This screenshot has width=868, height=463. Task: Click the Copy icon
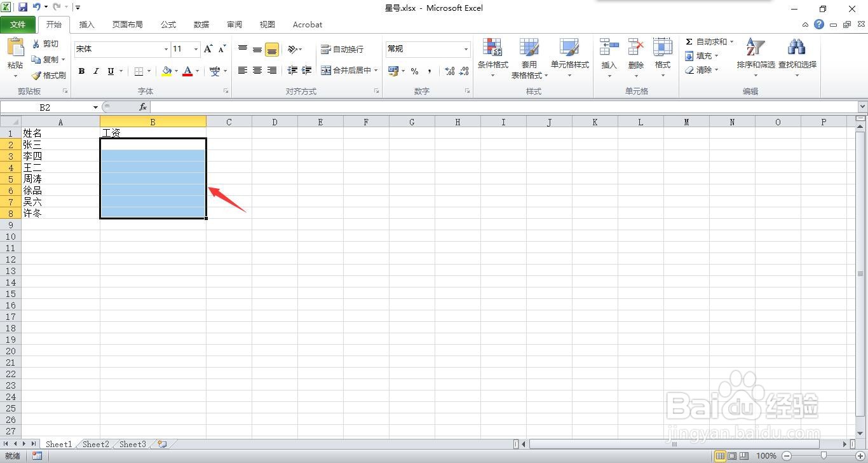point(36,59)
